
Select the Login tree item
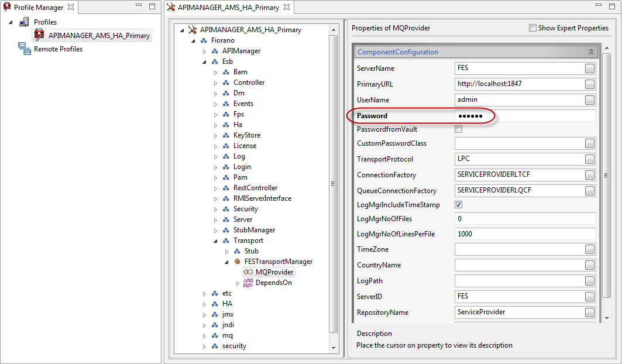[242, 167]
